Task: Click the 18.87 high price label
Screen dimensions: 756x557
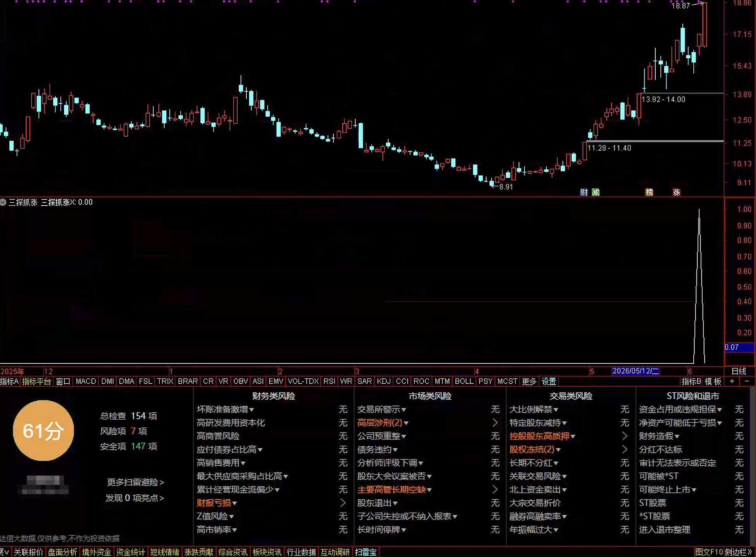Action: (681, 6)
